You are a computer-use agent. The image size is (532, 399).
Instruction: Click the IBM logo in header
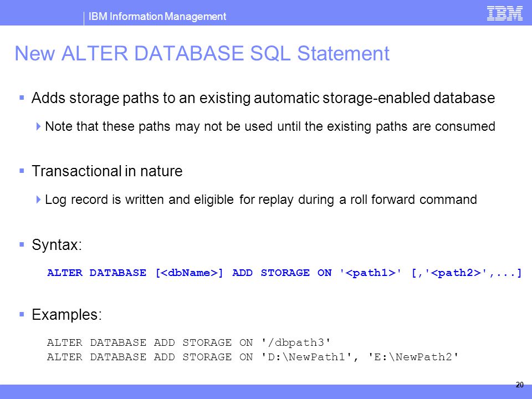point(504,13)
